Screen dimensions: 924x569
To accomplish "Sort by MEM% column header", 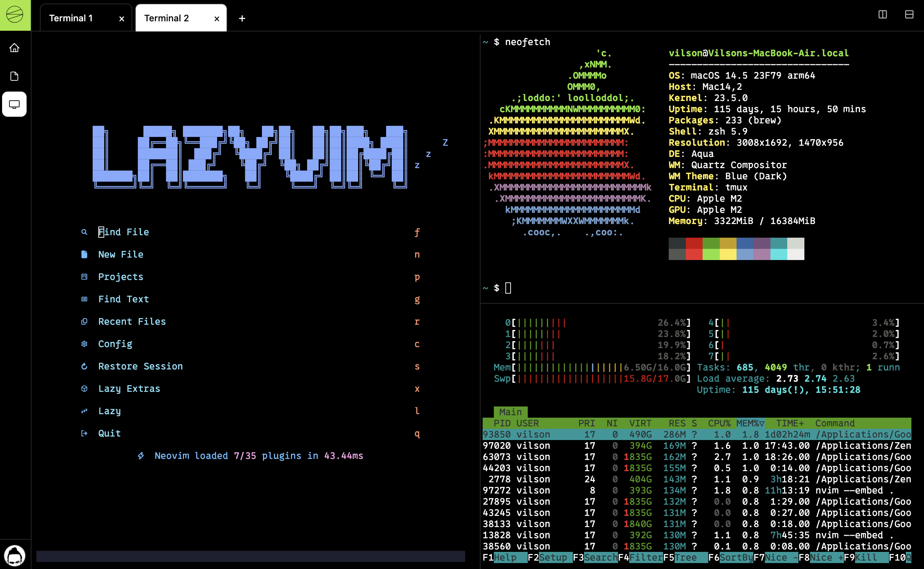I will click(750, 423).
